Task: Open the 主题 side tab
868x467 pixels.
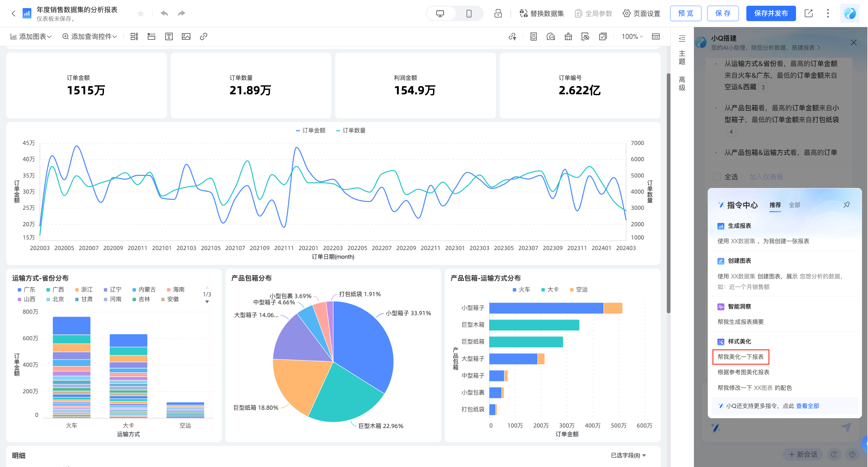Action: (x=682, y=57)
